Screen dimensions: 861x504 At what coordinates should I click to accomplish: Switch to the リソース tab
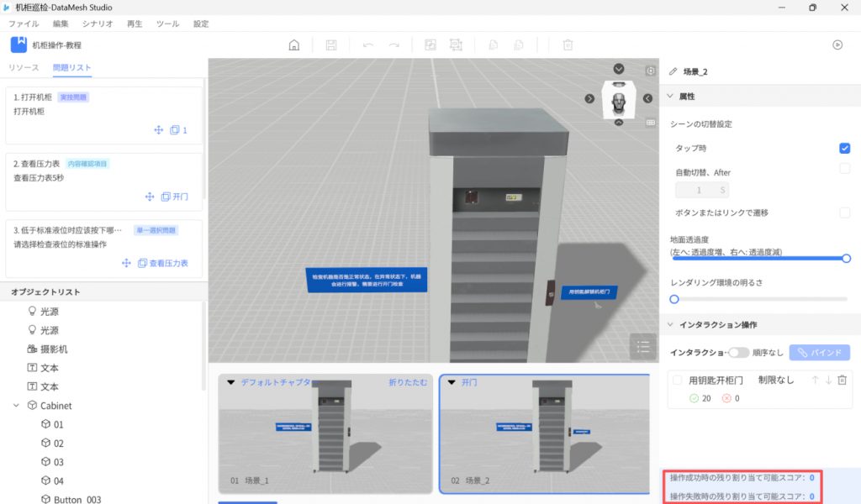pos(24,67)
